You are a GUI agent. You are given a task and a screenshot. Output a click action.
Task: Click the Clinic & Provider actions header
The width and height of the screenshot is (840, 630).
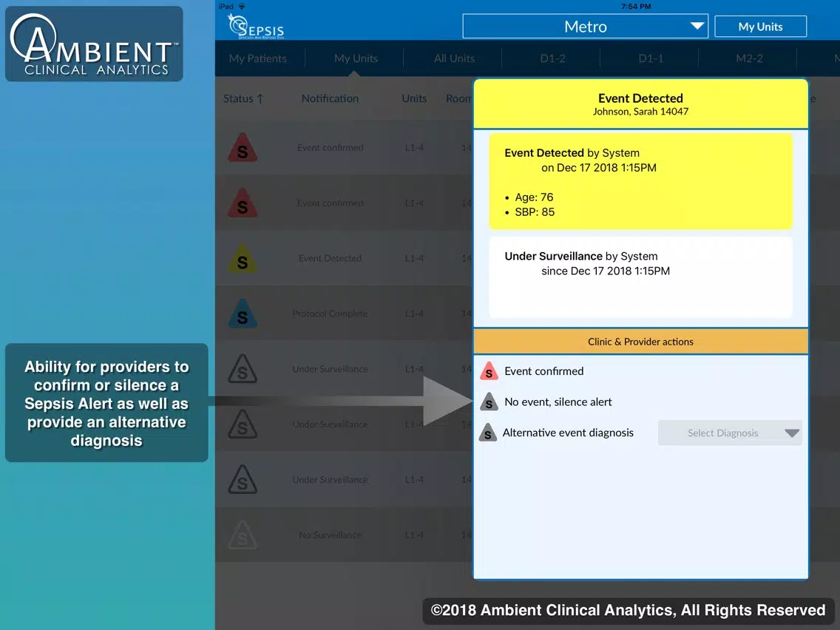640,342
